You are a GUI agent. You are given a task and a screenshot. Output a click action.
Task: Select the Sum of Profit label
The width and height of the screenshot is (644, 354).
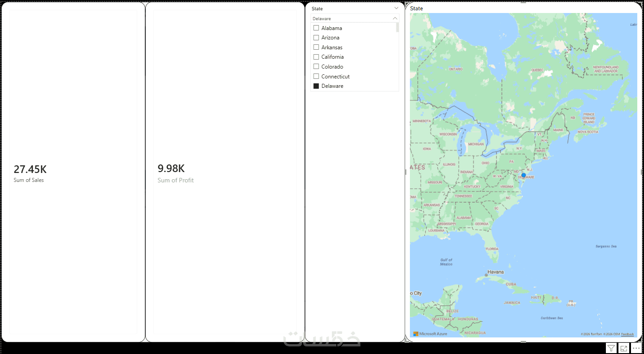point(175,180)
